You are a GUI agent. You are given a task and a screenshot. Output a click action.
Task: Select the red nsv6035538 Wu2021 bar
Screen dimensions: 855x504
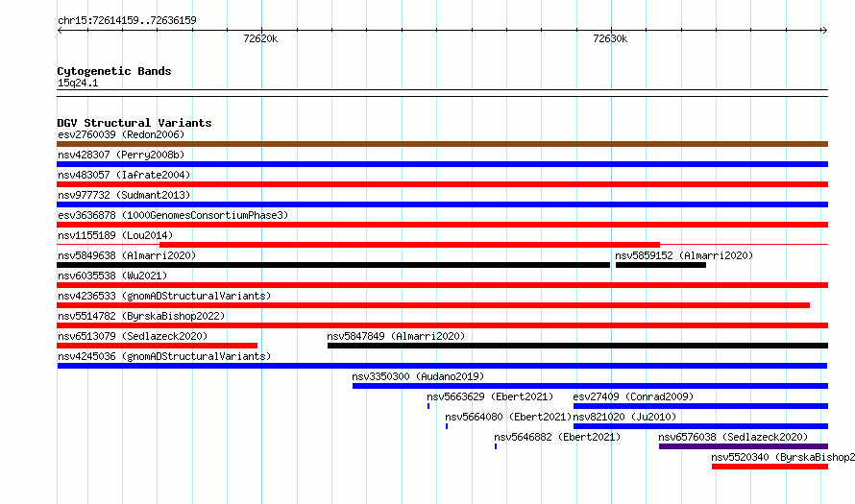click(x=442, y=285)
